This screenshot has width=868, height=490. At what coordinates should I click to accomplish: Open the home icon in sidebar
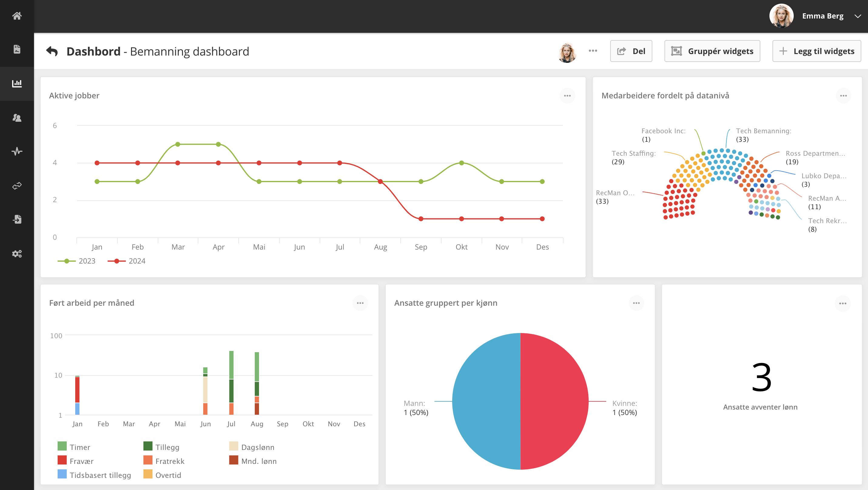pyautogui.click(x=17, y=16)
